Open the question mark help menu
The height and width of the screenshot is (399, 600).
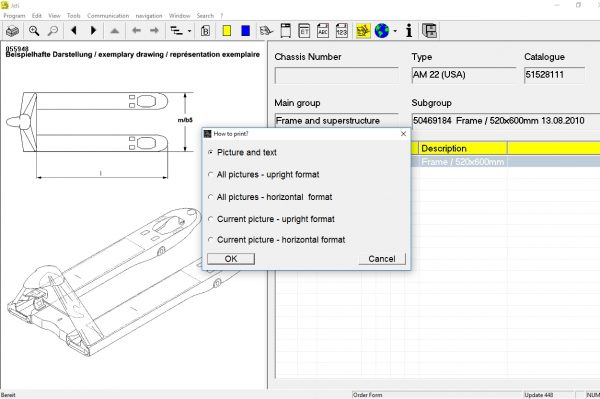tap(222, 16)
